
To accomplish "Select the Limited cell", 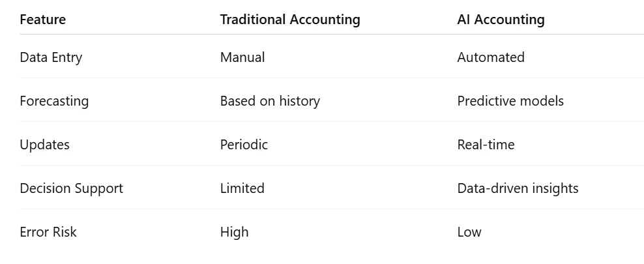I will point(242,188).
